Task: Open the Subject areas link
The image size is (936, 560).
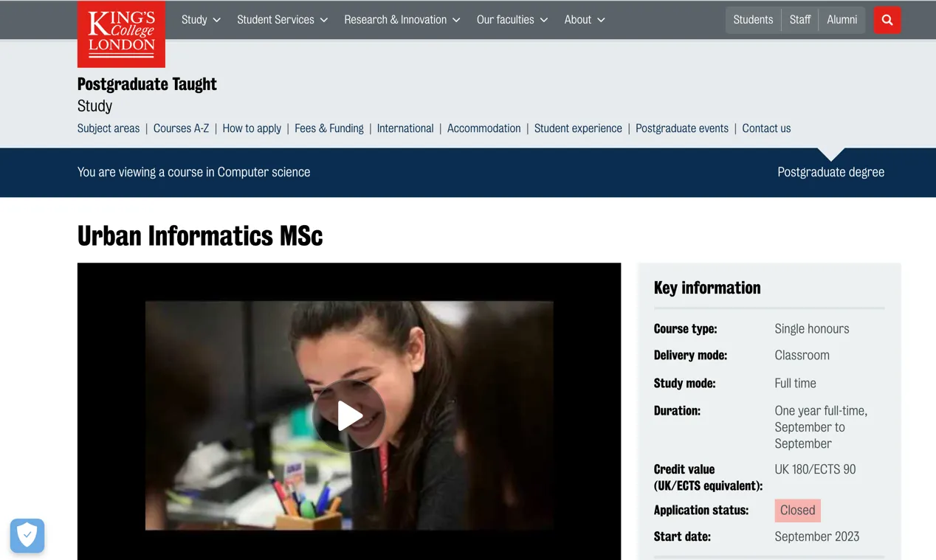Action: click(x=109, y=128)
